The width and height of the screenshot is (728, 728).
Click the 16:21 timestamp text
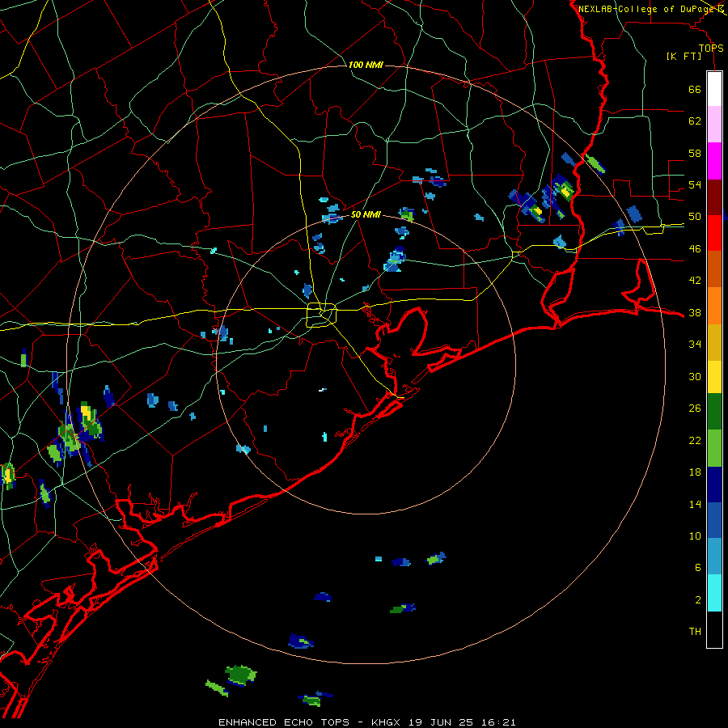[497, 722]
